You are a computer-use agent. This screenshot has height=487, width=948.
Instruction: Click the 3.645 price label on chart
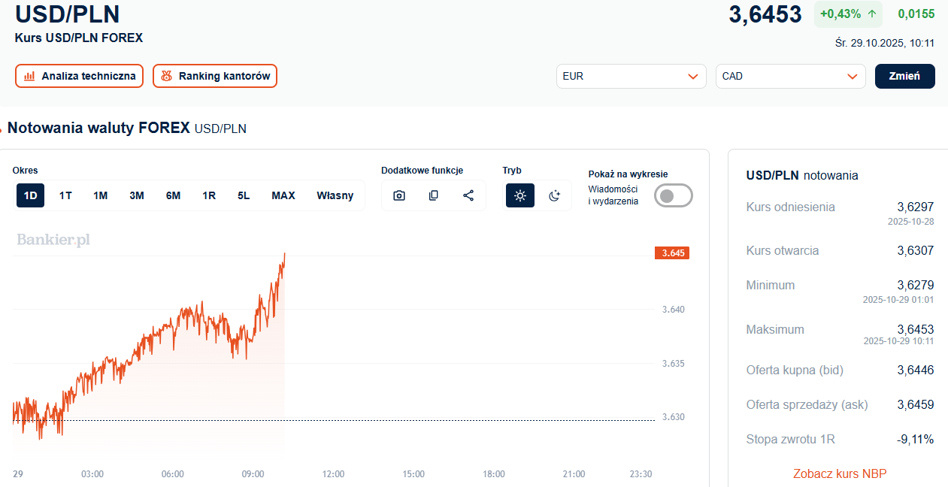pyautogui.click(x=672, y=253)
